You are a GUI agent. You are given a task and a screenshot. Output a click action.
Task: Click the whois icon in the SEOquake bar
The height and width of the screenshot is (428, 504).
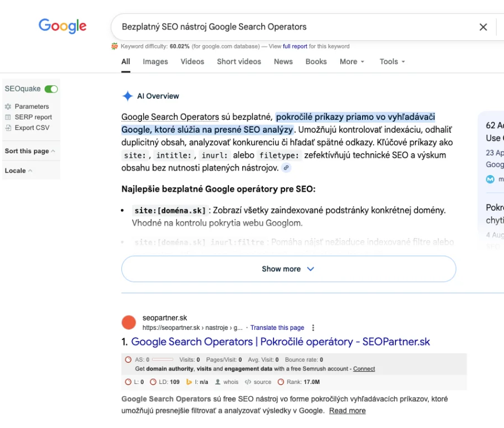[x=218, y=382]
